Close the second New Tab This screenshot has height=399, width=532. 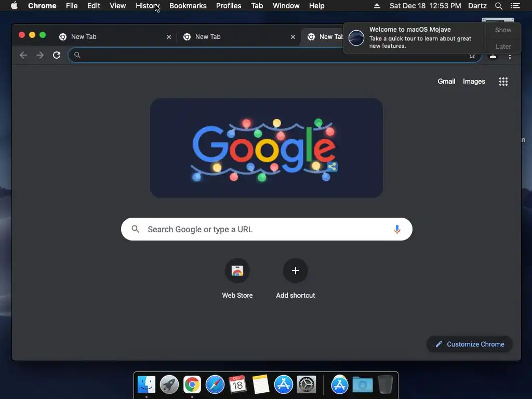point(293,37)
